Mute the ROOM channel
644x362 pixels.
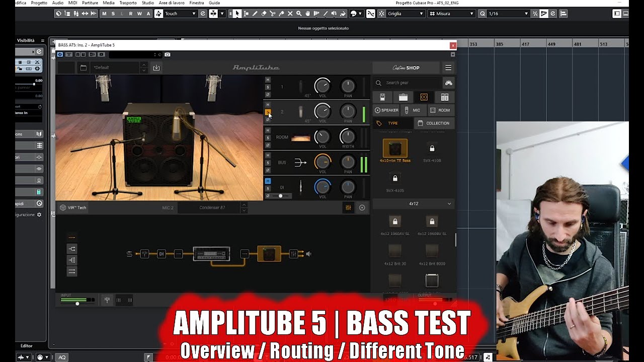click(x=268, y=130)
